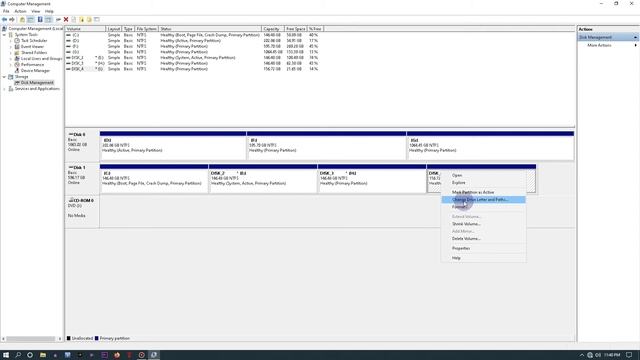Click the Task Scheduler clock icon
This screenshot has height=360, width=640.
pos(17,41)
